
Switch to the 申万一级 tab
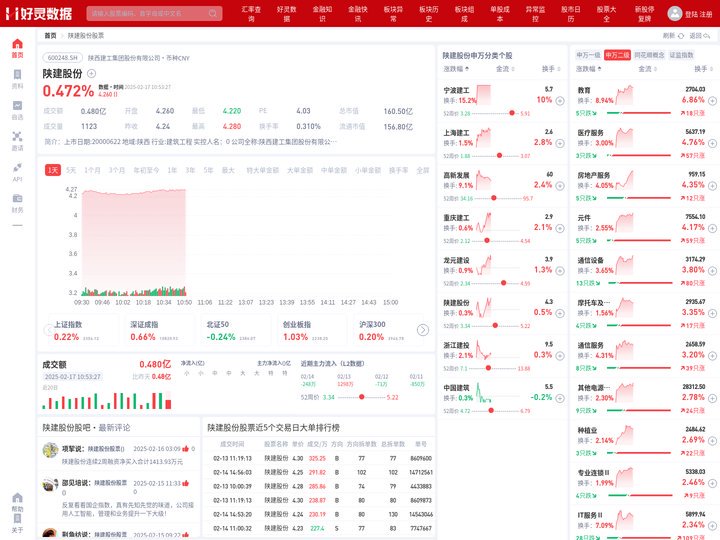pyautogui.click(x=588, y=55)
